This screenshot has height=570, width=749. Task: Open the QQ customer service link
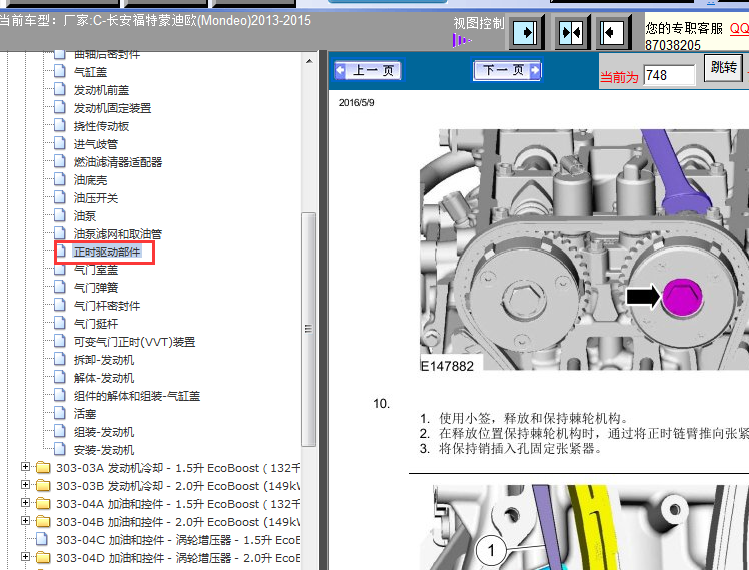coord(739,28)
